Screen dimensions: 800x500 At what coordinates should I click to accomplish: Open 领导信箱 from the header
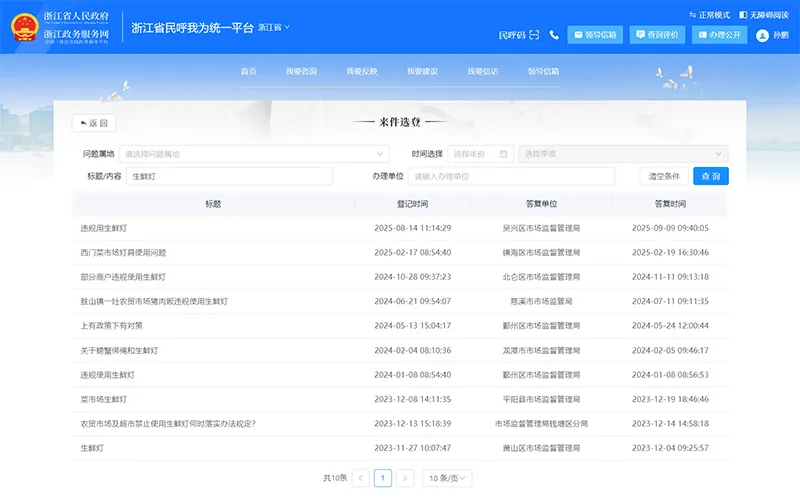point(594,35)
